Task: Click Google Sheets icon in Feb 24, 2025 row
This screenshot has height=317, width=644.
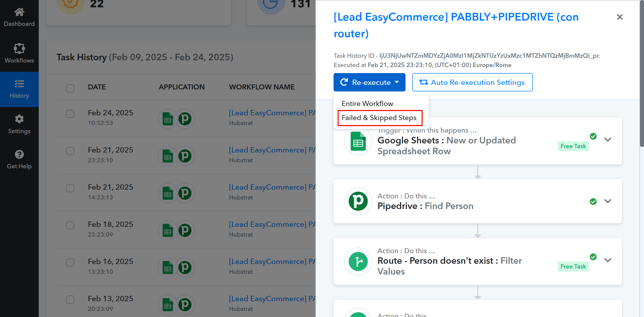Action: [x=168, y=119]
